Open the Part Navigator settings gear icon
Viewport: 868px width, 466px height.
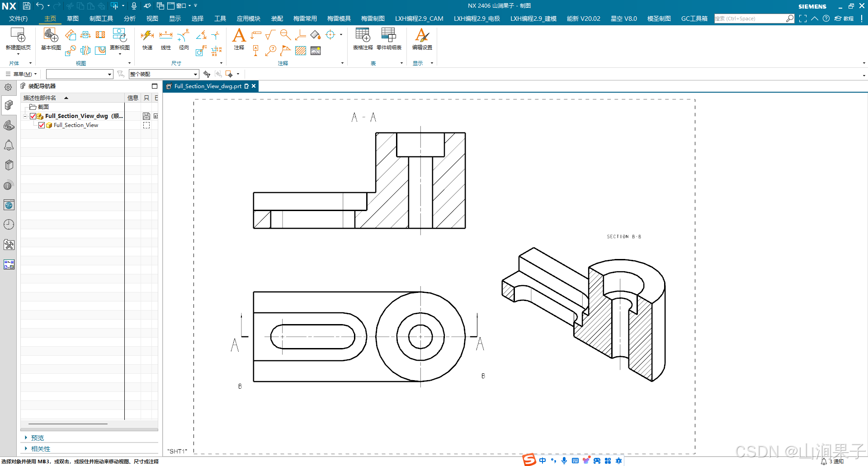(x=8, y=87)
